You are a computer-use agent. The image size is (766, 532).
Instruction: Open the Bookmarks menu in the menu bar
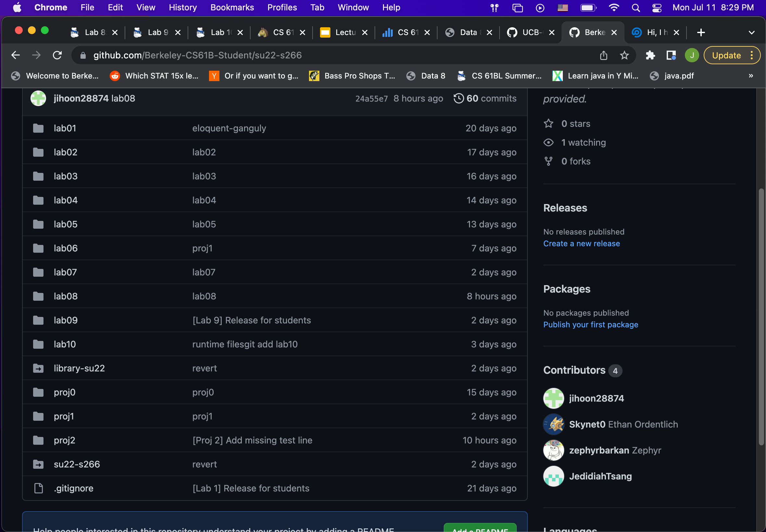point(232,8)
